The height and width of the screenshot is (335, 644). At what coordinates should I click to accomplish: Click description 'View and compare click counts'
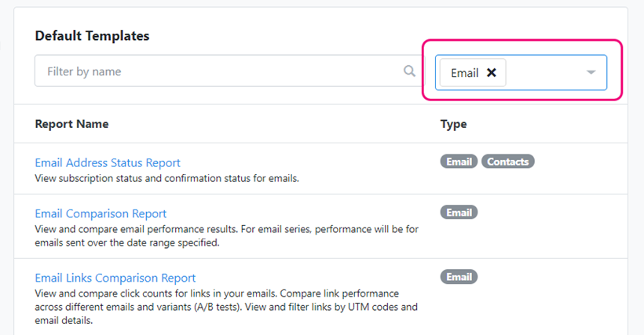click(x=226, y=307)
